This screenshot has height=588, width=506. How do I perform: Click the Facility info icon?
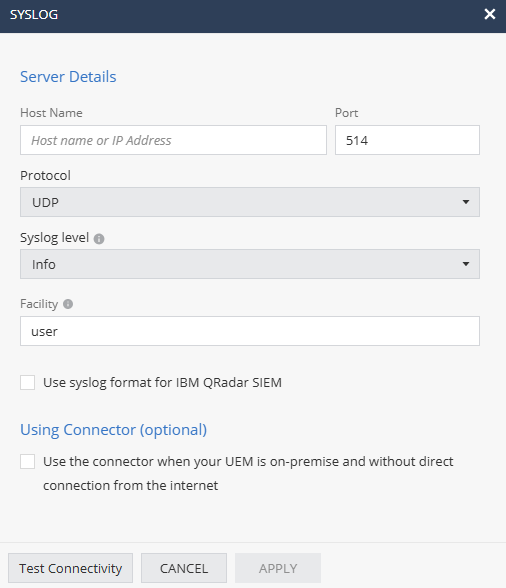[68, 304]
